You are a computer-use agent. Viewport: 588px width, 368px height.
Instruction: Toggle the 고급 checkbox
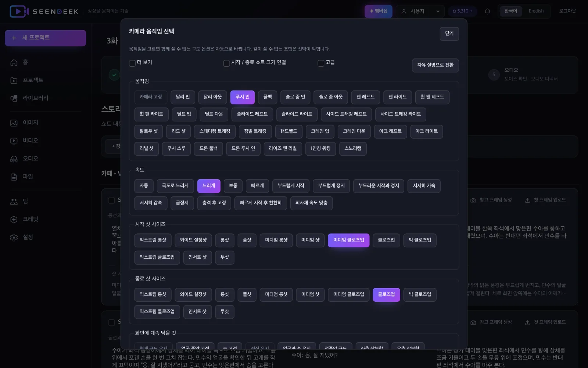321,63
